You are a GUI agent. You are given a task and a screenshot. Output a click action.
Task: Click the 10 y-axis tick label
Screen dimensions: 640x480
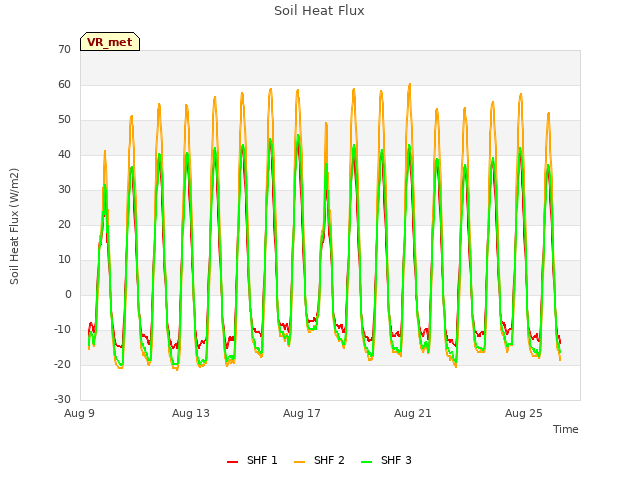click(x=64, y=260)
